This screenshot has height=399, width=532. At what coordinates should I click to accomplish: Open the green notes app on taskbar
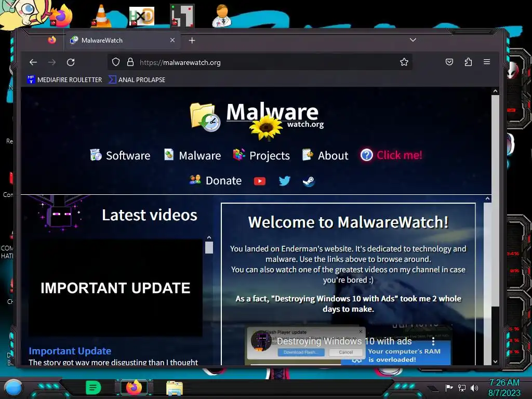pos(94,388)
